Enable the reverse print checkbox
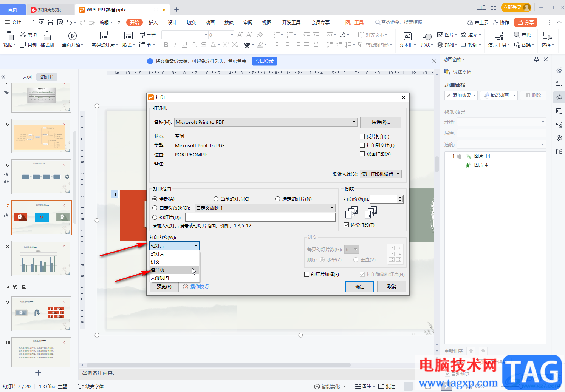The image size is (565, 392). [x=362, y=136]
